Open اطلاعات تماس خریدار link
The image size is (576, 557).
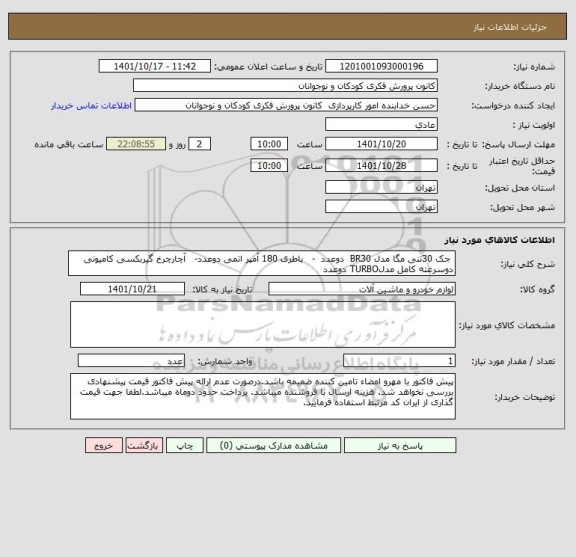(x=91, y=106)
